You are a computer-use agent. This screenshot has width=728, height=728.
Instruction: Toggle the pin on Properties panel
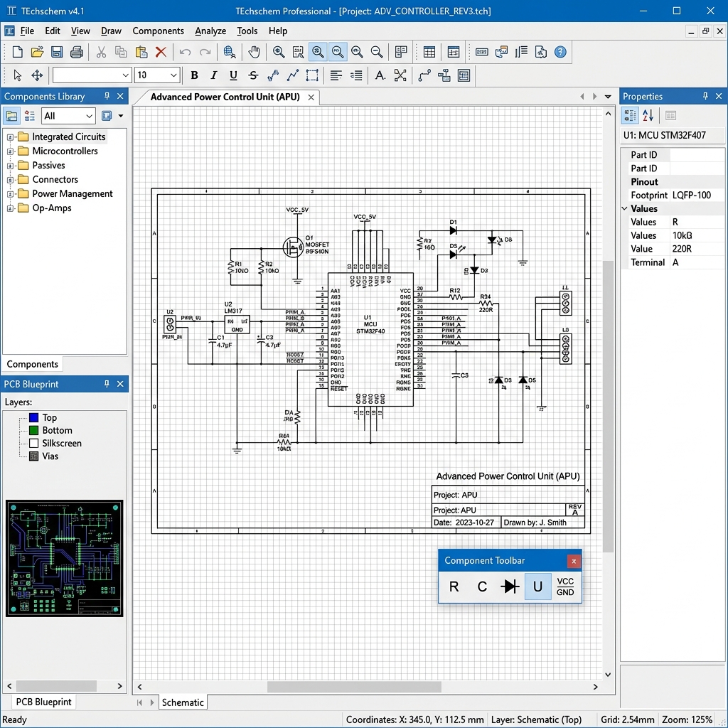pos(706,96)
